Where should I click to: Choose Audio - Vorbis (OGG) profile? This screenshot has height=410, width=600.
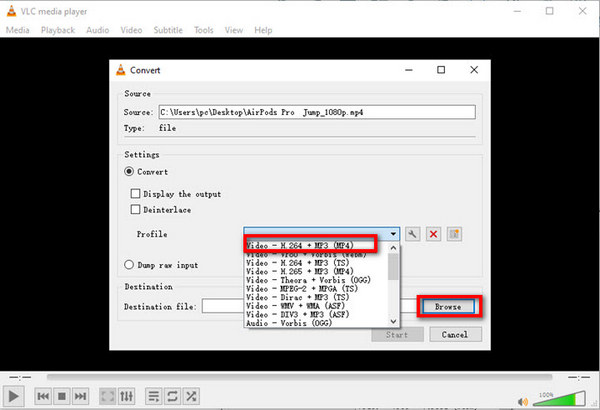point(316,323)
